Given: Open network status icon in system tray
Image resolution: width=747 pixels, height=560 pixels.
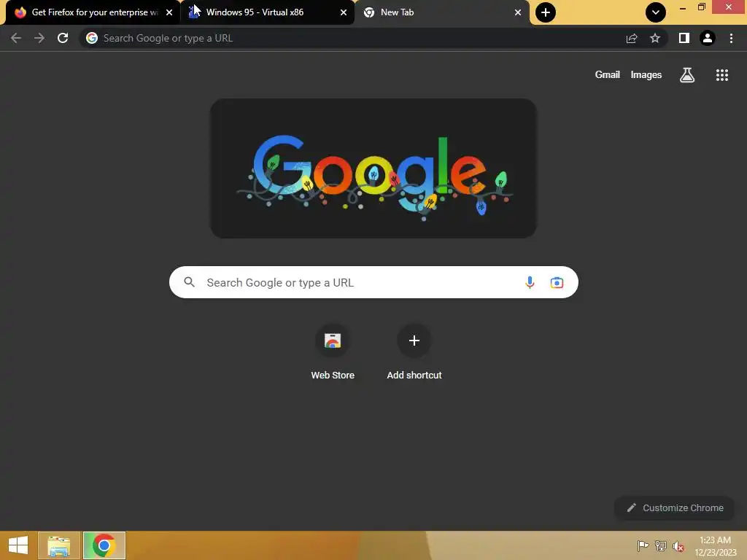Looking at the screenshot, I should coord(661,546).
